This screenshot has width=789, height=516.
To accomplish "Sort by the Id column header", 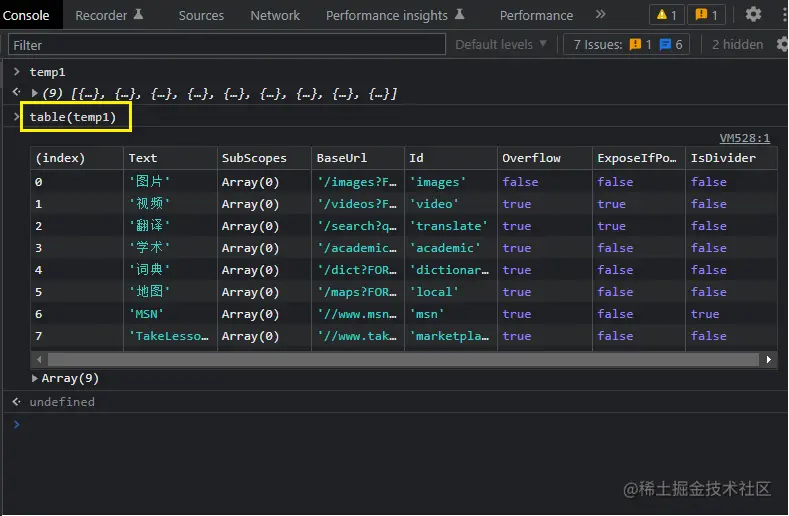I will (x=451, y=158).
